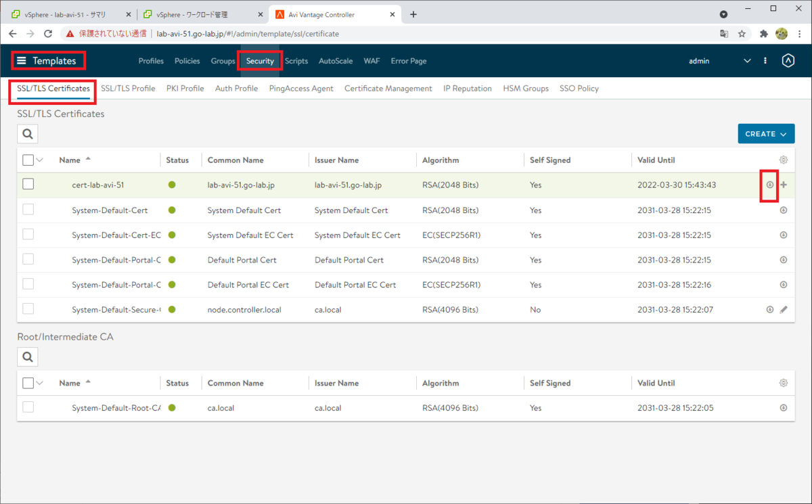Image resolution: width=812 pixels, height=504 pixels.
Task: Expand the admin user dropdown arrow
Action: pos(747,61)
